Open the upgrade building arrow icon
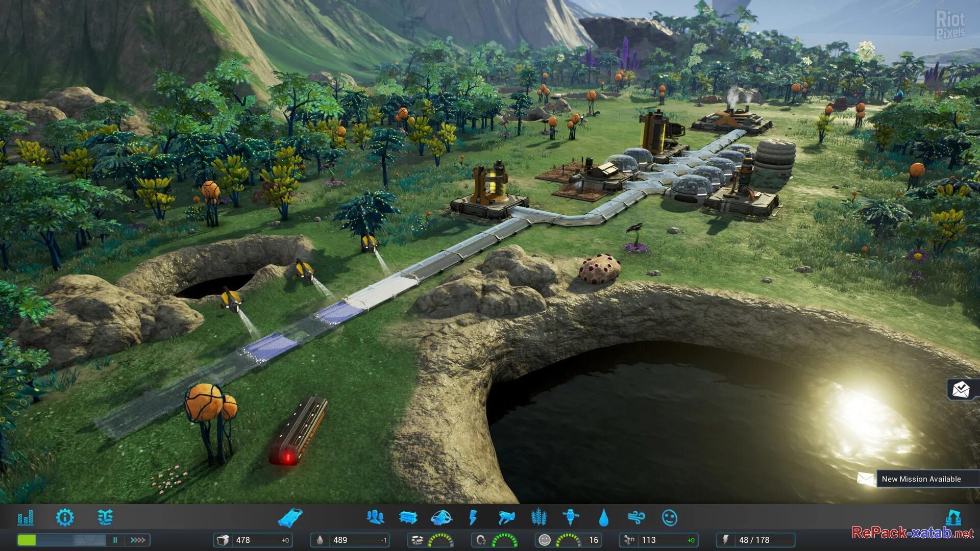The height and width of the screenshot is (551, 980). click(x=953, y=517)
